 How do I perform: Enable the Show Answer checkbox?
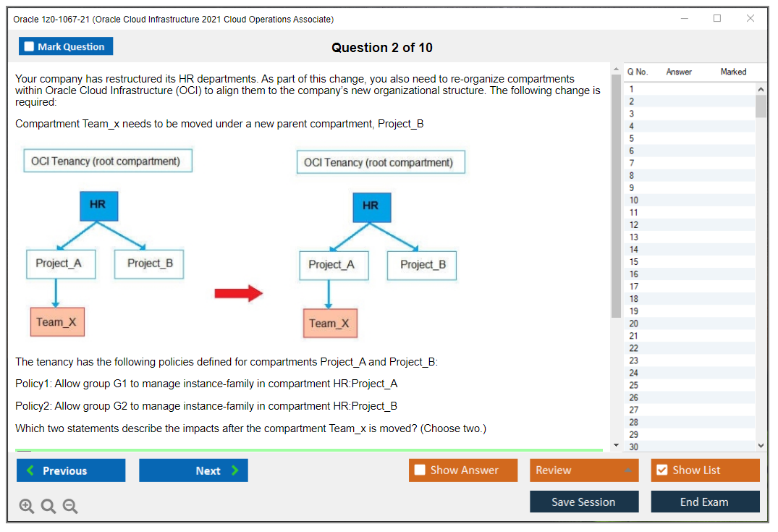coord(420,470)
